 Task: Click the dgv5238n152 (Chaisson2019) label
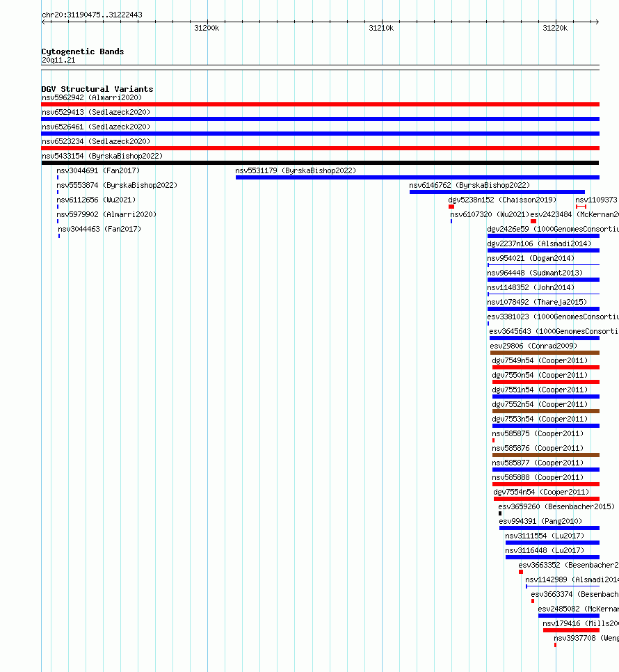pyautogui.click(x=502, y=200)
